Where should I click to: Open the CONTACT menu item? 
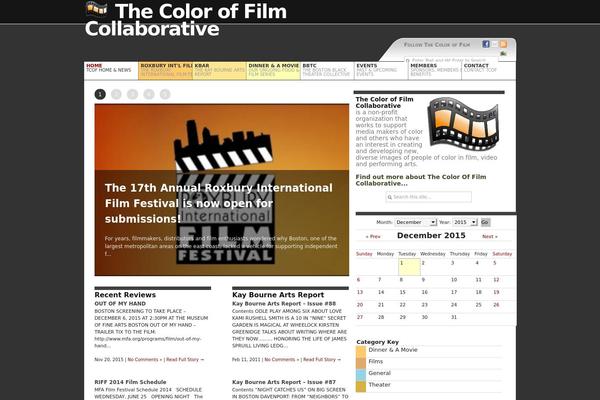pos(489,70)
